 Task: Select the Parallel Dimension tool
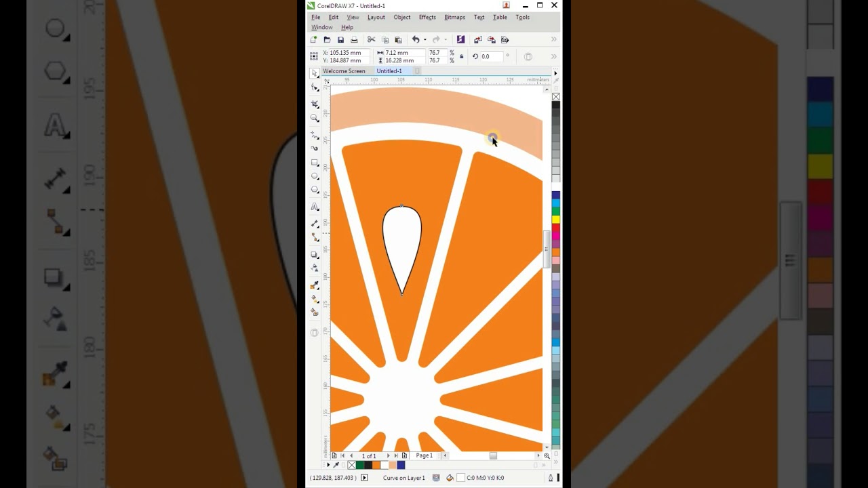pos(315,223)
